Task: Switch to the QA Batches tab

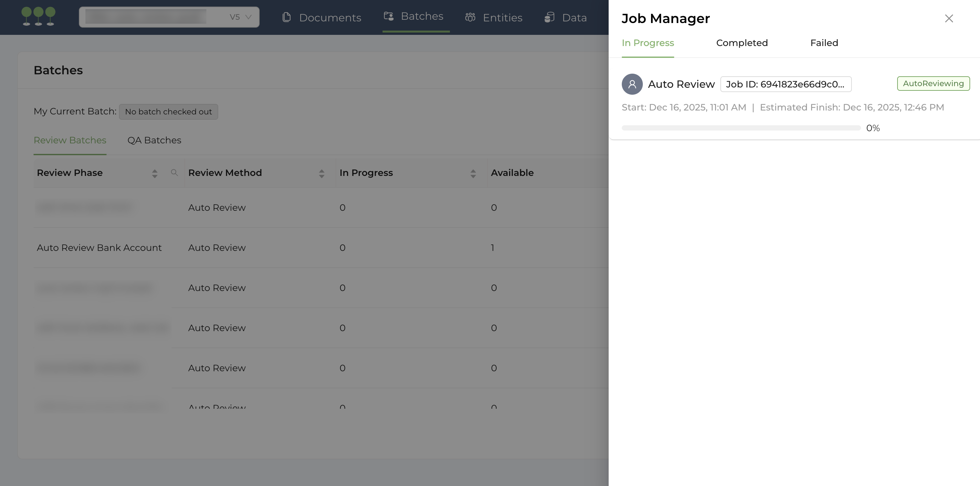Action: pos(154,140)
